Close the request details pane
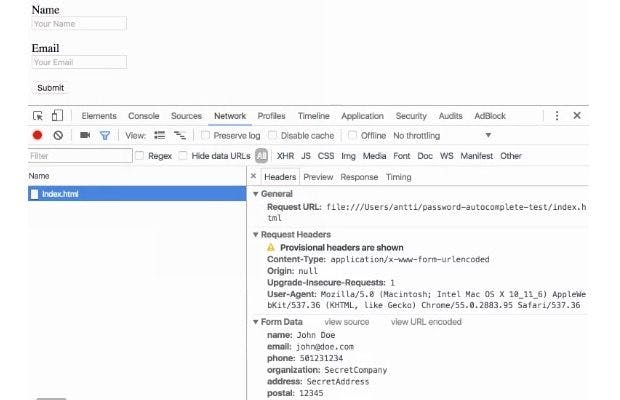This screenshot has height=400, width=620. 253,176
